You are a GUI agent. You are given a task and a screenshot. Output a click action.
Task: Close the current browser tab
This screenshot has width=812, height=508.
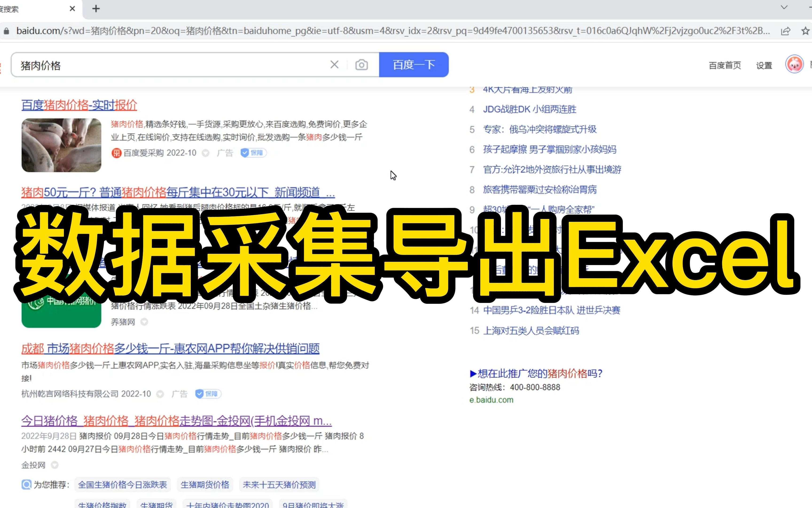click(x=72, y=9)
